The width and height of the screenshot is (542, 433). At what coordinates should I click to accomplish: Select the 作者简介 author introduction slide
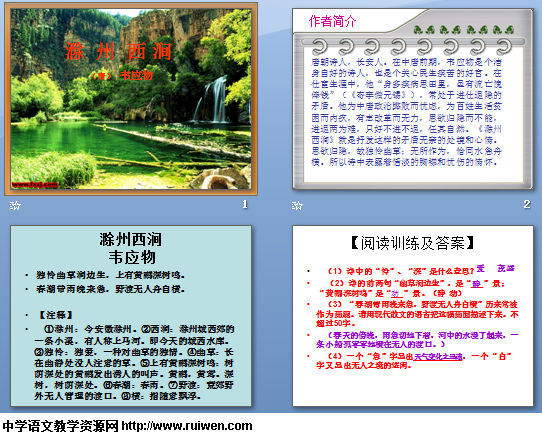click(413, 99)
